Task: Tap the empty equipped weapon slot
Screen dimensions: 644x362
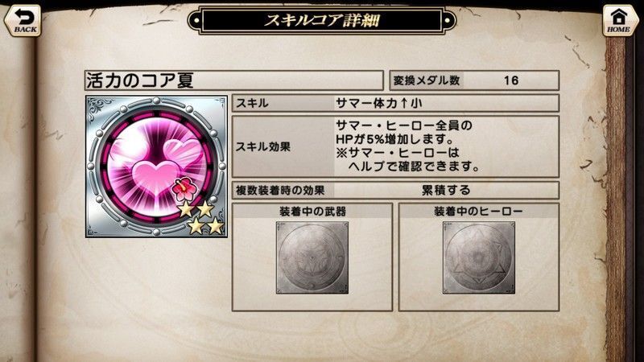Action: (x=312, y=257)
